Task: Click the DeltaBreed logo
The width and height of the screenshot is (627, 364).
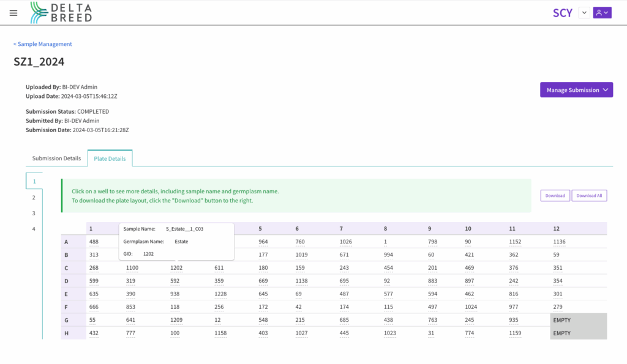Action: click(61, 12)
